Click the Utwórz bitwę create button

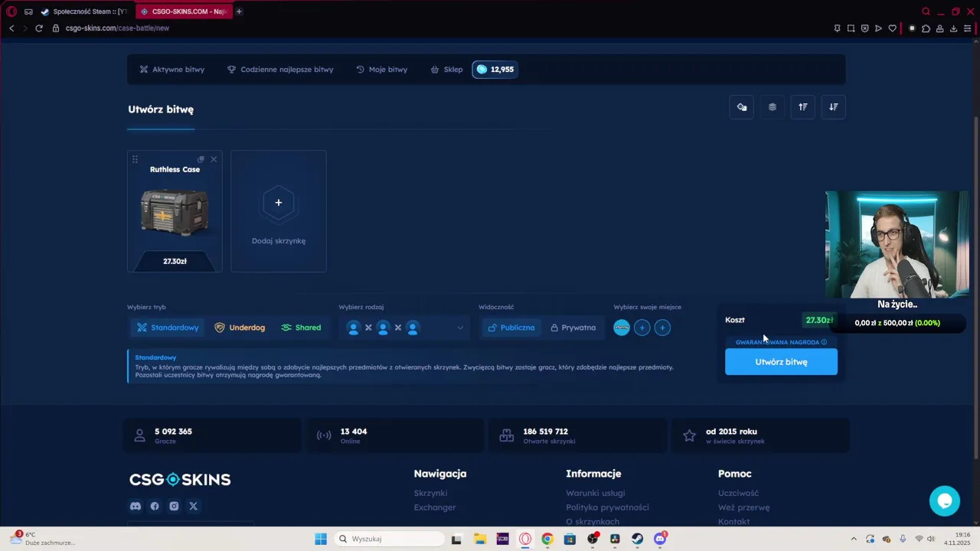pos(781,362)
